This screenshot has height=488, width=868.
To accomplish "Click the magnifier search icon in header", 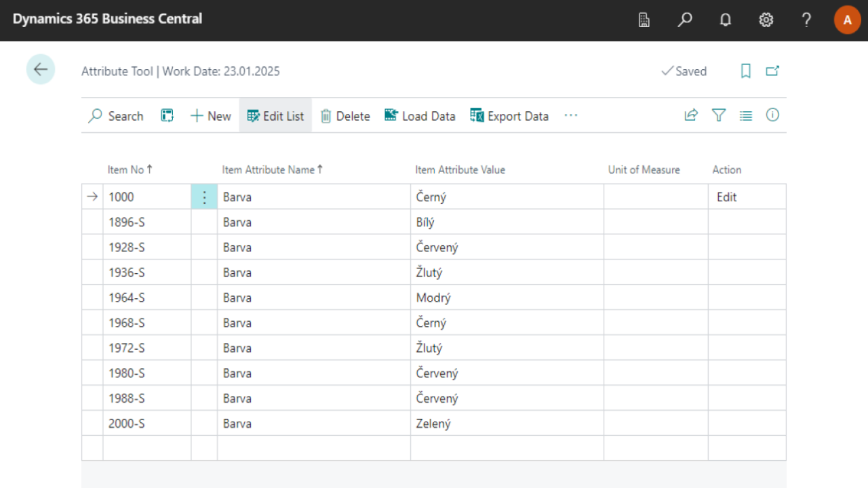I will tap(685, 20).
